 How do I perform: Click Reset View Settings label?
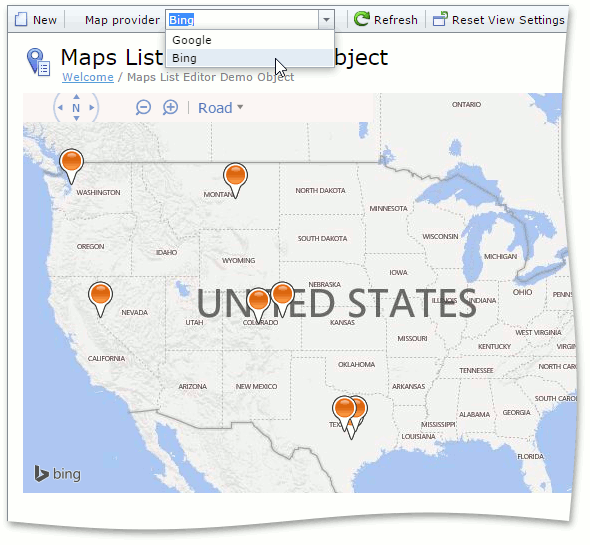tap(508, 20)
